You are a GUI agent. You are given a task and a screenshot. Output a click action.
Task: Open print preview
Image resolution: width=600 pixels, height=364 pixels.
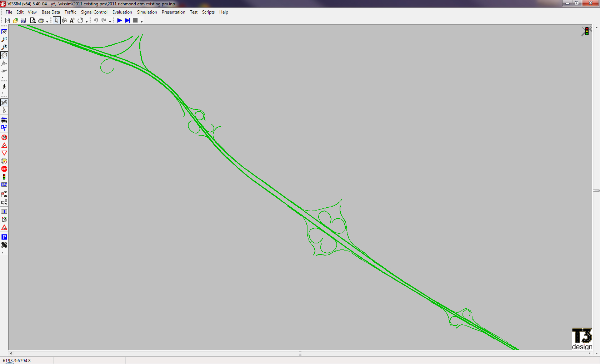pyautogui.click(x=33, y=21)
